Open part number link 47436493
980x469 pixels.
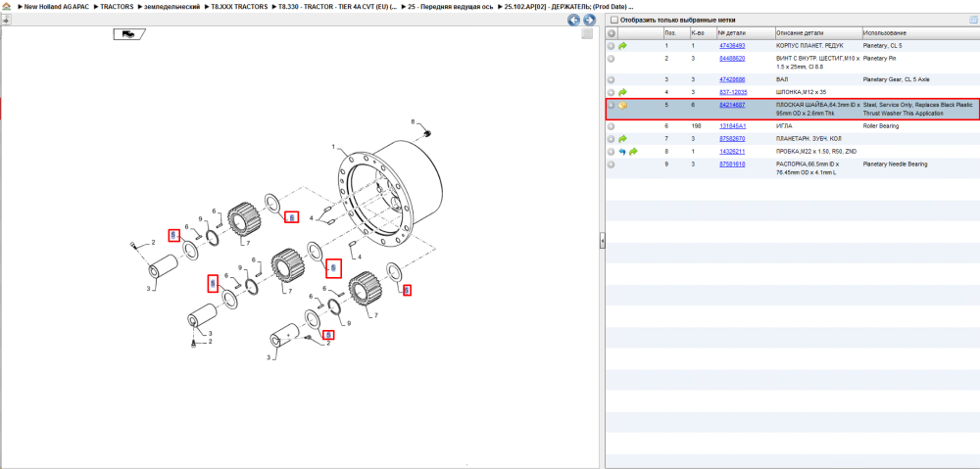[732, 46]
